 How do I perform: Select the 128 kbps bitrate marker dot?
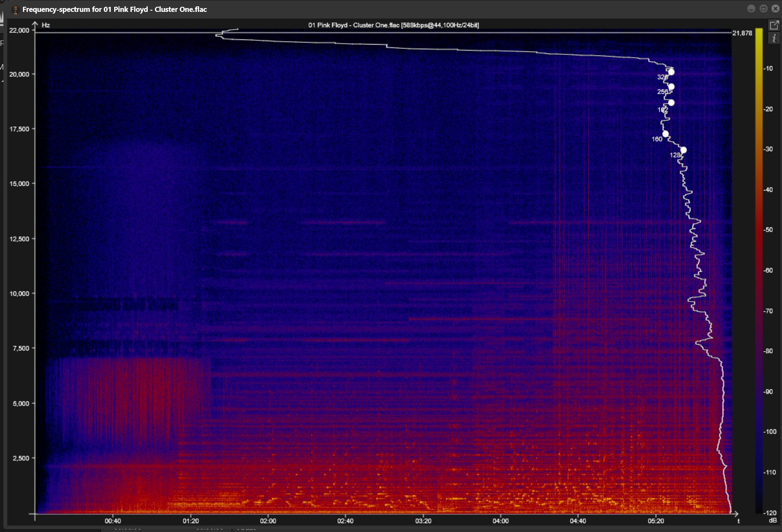684,150
